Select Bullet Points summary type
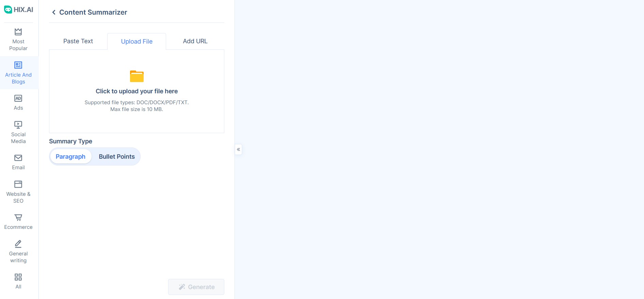Image resolution: width=644 pixels, height=299 pixels. [117, 157]
